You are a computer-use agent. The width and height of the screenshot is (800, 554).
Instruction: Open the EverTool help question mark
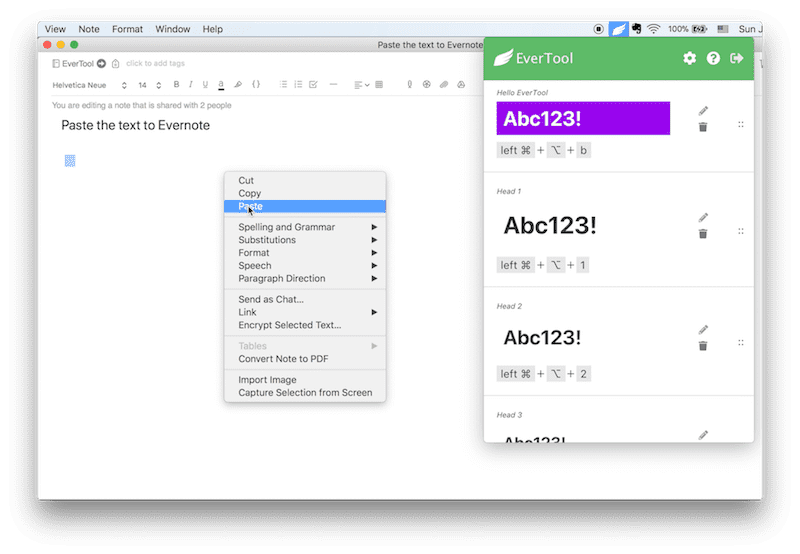tap(713, 58)
